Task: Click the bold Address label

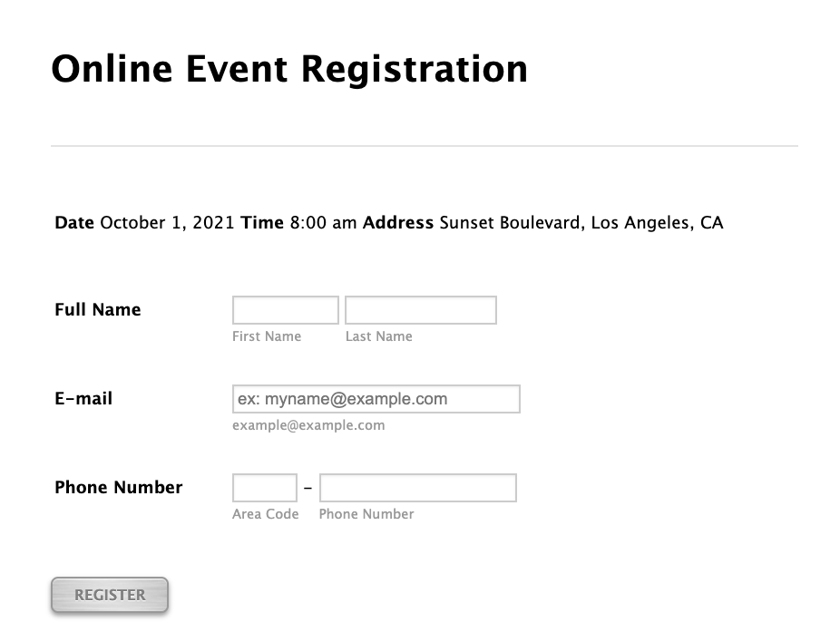Action: tap(398, 223)
